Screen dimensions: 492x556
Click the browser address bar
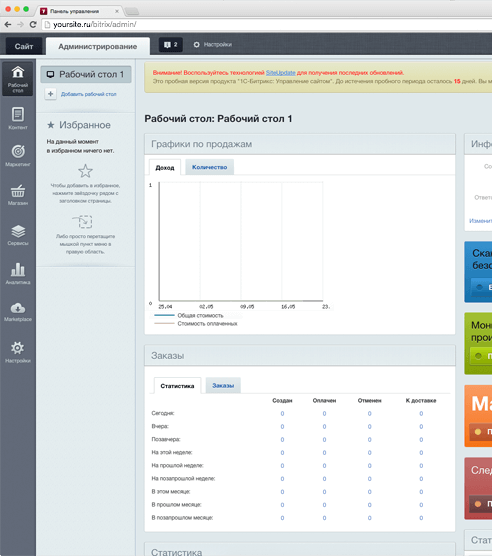(x=266, y=24)
